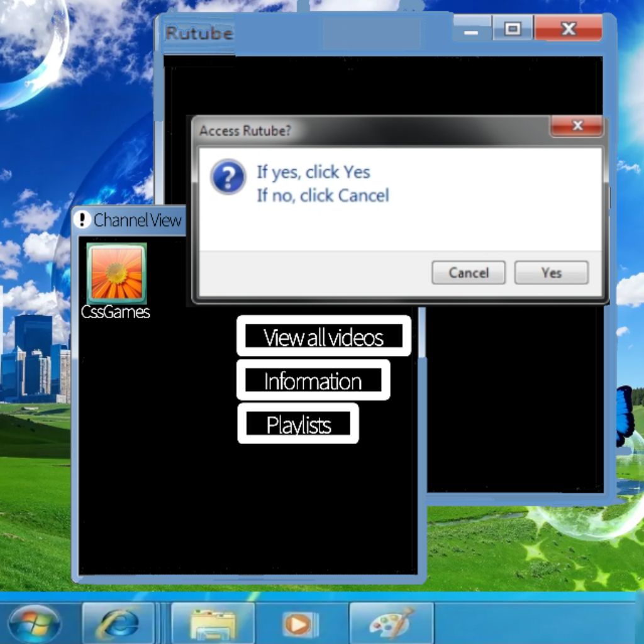Click the CssGames channel name

pyautogui.click(x=116, y=312)
